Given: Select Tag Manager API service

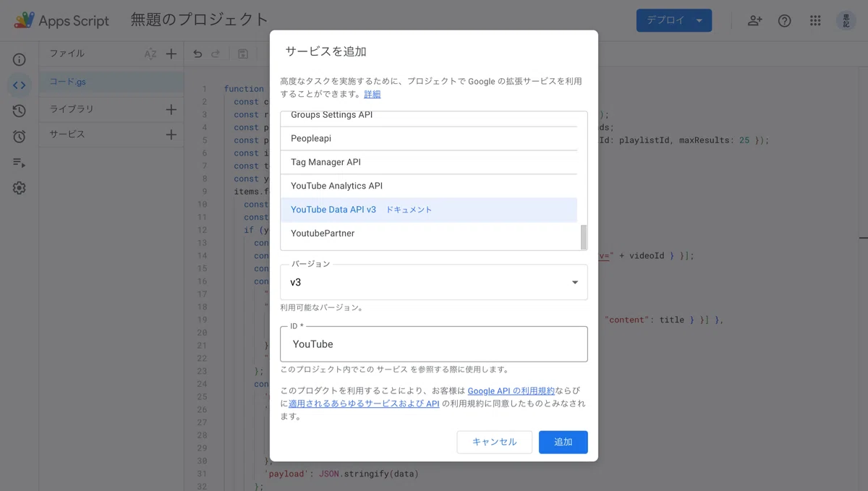Looking at the screenshot, I should 429,162.
